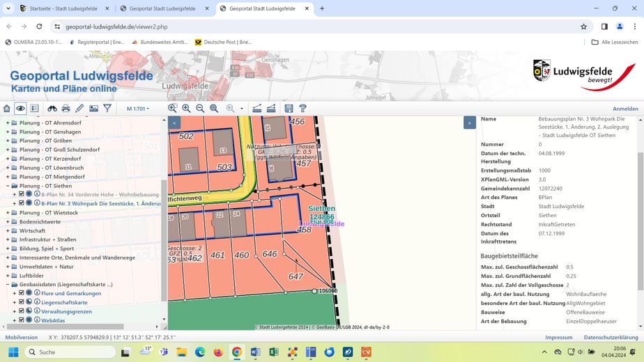Click the picture export icon
The width and height of the screenshot is (644, 362).
tap(93, 109)
